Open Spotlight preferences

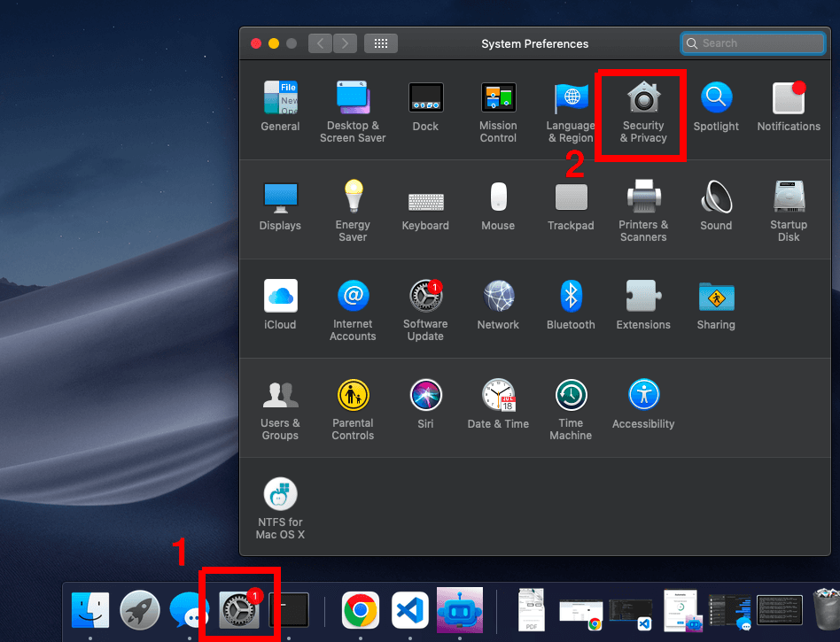tap(716, 106)
